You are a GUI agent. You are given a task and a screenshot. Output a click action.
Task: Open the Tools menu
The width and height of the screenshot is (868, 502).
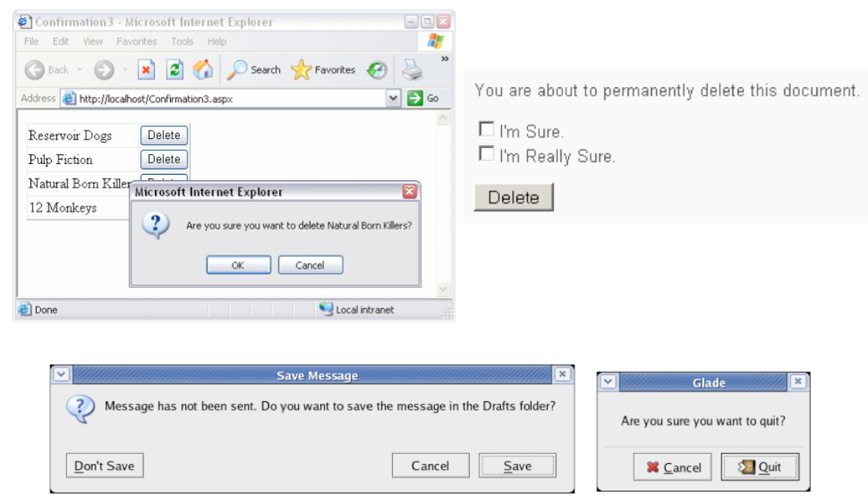(x=182, y=41)
